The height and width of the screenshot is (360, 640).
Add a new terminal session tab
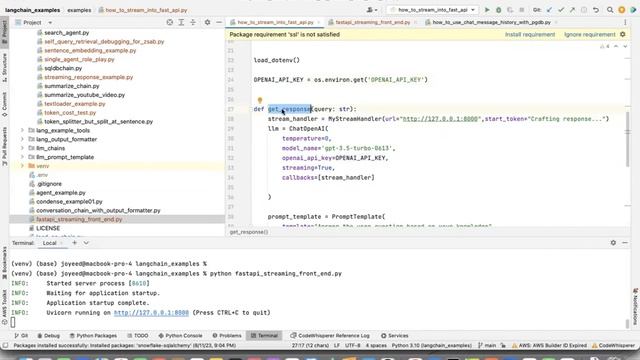[74, 242]
